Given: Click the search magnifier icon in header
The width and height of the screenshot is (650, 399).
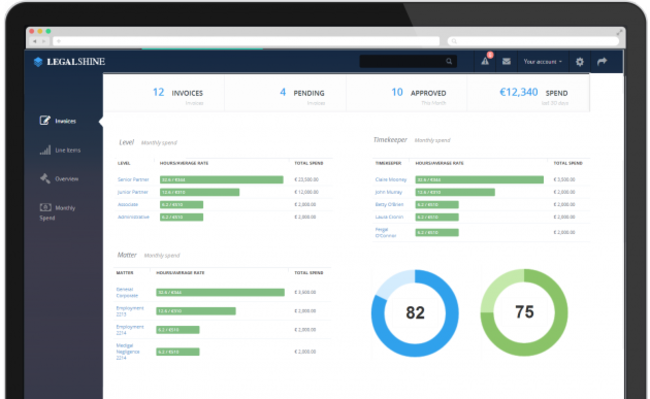Looking at the screenshot, I should (x=449, y=61).
